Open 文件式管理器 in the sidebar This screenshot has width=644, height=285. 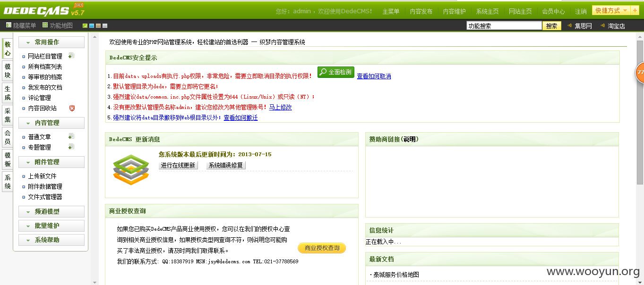tap(45, 197)
